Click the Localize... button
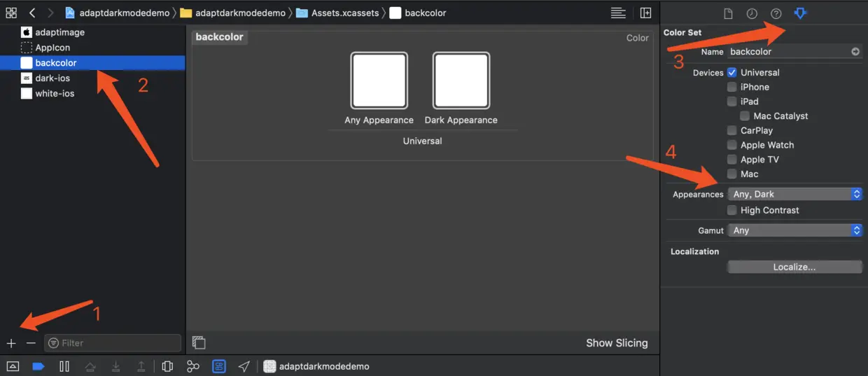 (x=794, y=267)
